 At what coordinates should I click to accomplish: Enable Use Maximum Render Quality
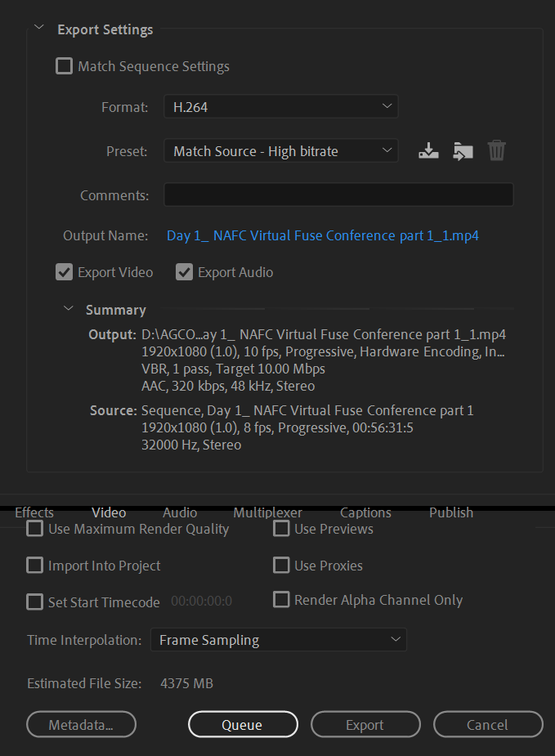coord(34,529)
